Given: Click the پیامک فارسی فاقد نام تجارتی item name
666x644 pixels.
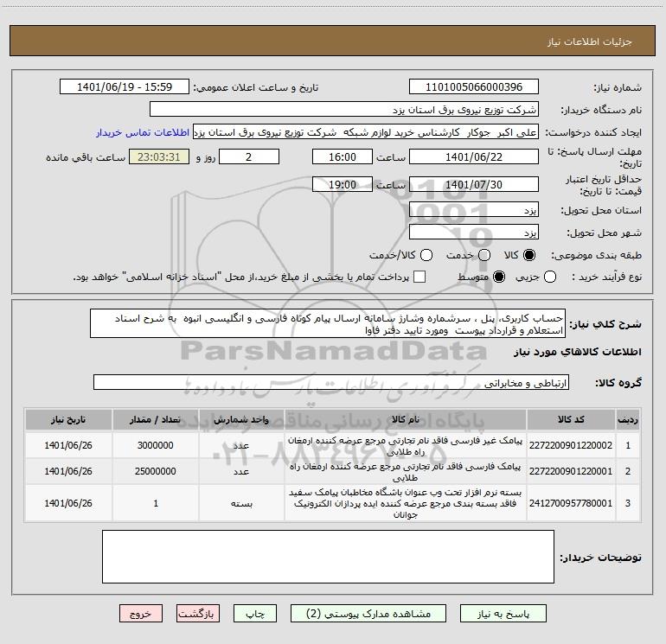Looking at the screenshot, I should 405,472.
